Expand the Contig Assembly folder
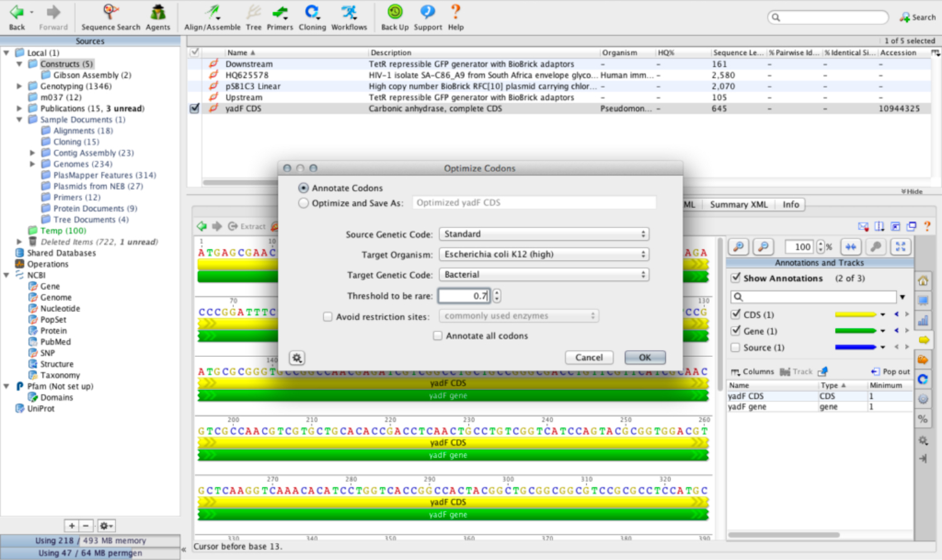The height and width of the screenshot is (560, 942). click(33, 153)
